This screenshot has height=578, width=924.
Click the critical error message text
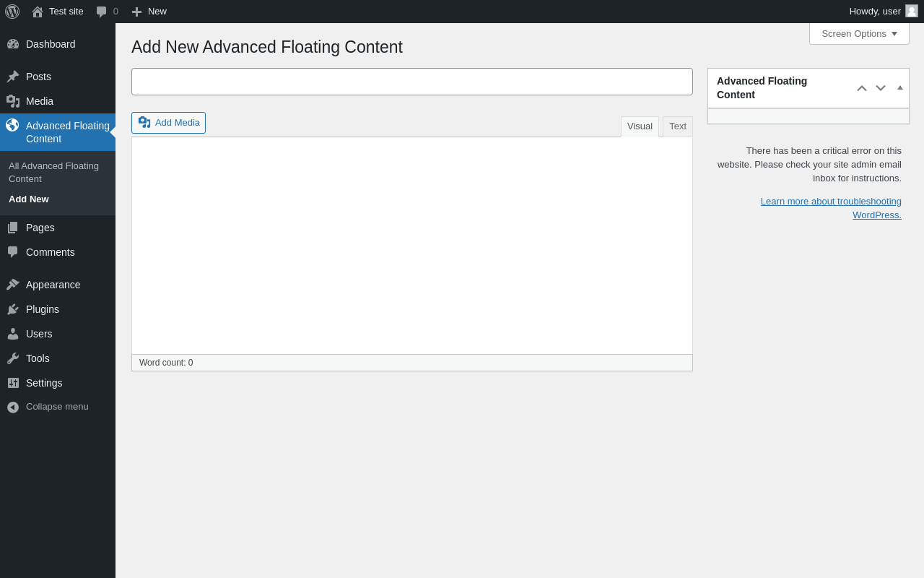click(x=809, y=165)
